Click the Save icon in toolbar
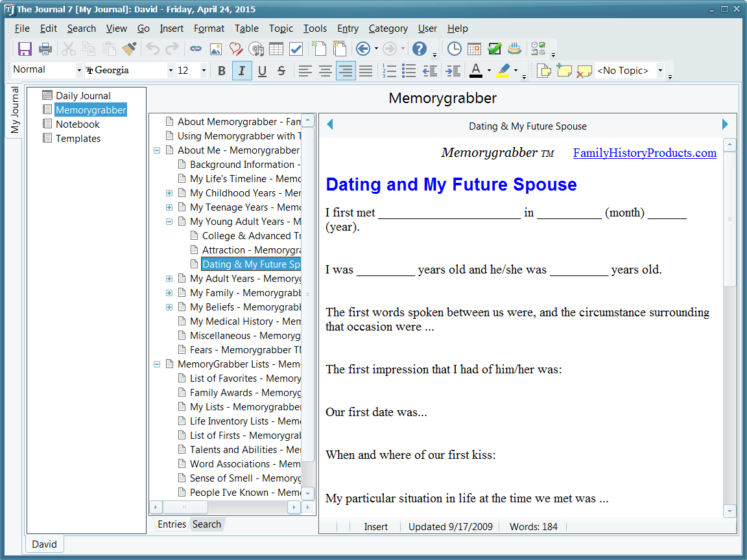Screen dimensions: 747x560 tap(25, 49)
